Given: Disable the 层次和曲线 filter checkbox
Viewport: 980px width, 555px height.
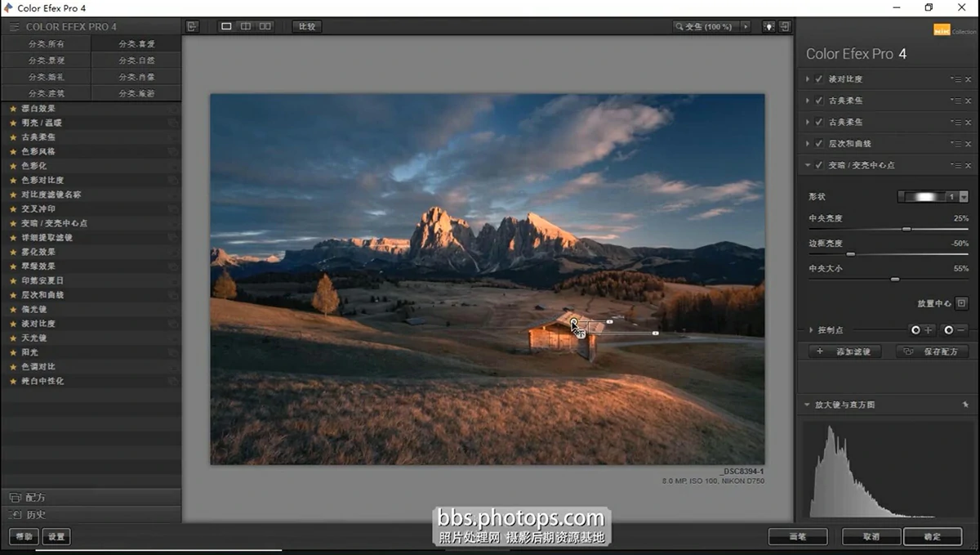Looking at the screenshot, I should (x=819, y=144).
